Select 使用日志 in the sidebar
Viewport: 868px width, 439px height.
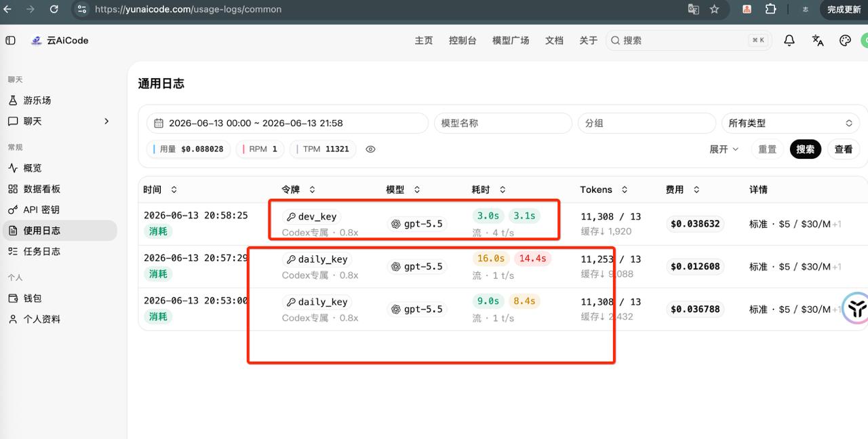[60, 231]
